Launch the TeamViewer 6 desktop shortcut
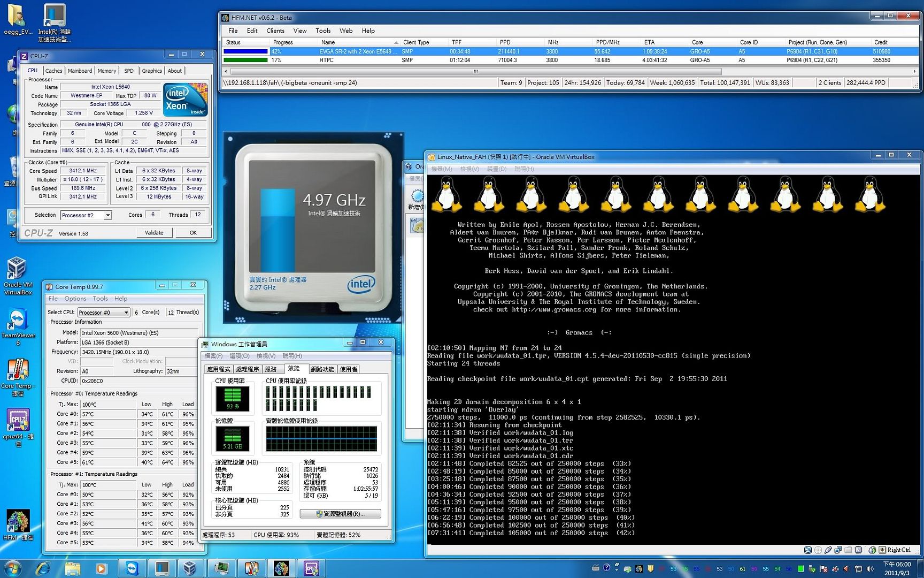 click(x=18, y=327)
